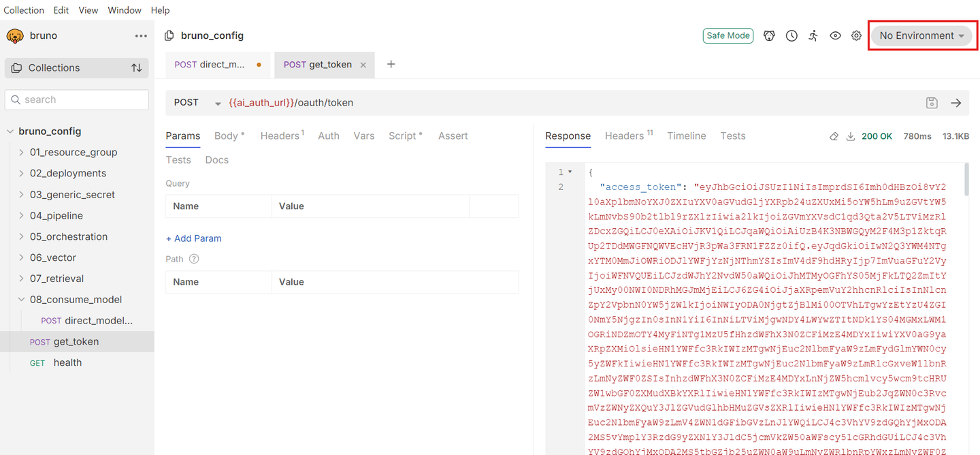This screenshot has height=455, width=980.
Task: Switch to response Headers tab
Action: pyautogui.click(x=628, y=136)
